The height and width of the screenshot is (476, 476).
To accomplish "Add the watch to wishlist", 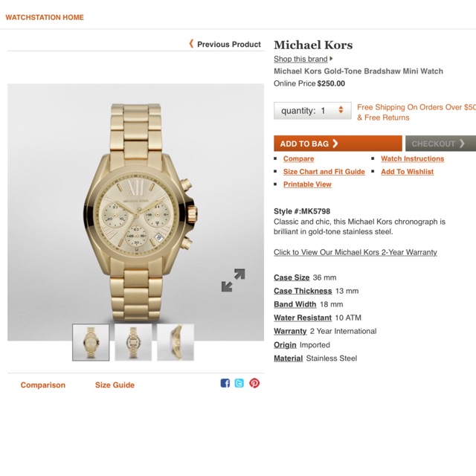I will (x=407, y=172).
